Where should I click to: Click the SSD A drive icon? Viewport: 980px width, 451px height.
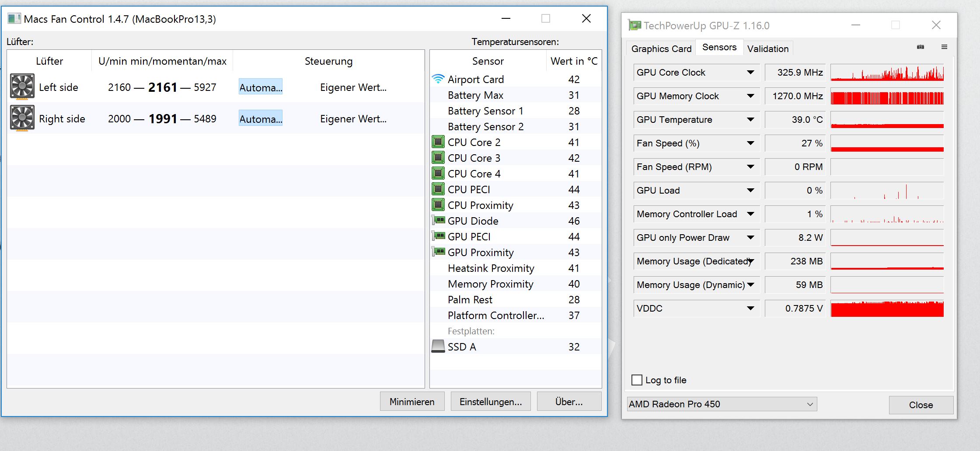coord(438,346)
